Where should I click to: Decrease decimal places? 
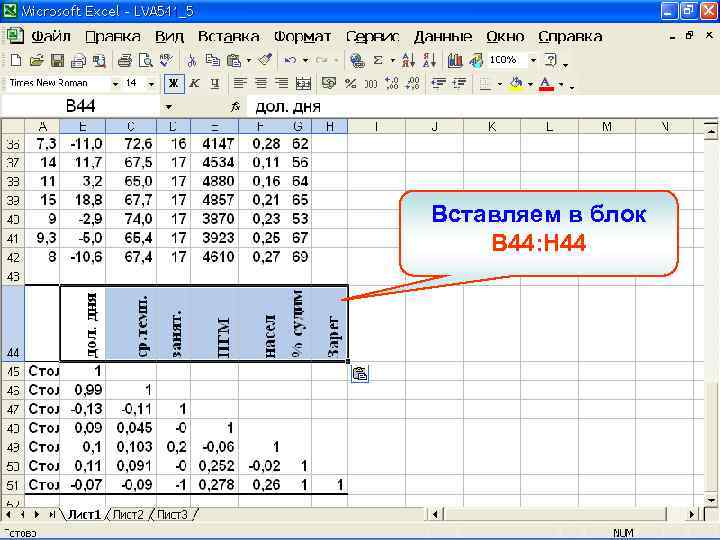point(413,83)
